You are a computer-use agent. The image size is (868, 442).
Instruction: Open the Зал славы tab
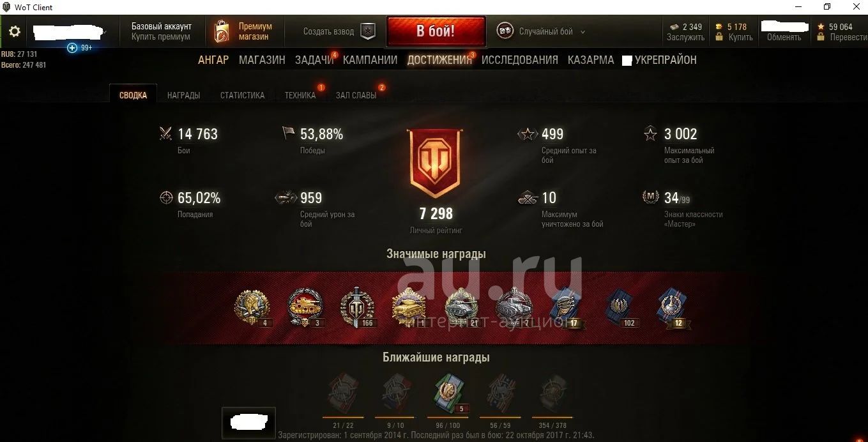click(356, 95)
